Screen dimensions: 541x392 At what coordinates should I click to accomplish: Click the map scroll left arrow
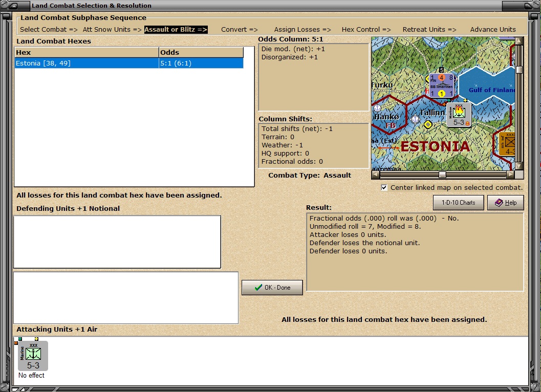pyautogui.click(x=375, y=175)
